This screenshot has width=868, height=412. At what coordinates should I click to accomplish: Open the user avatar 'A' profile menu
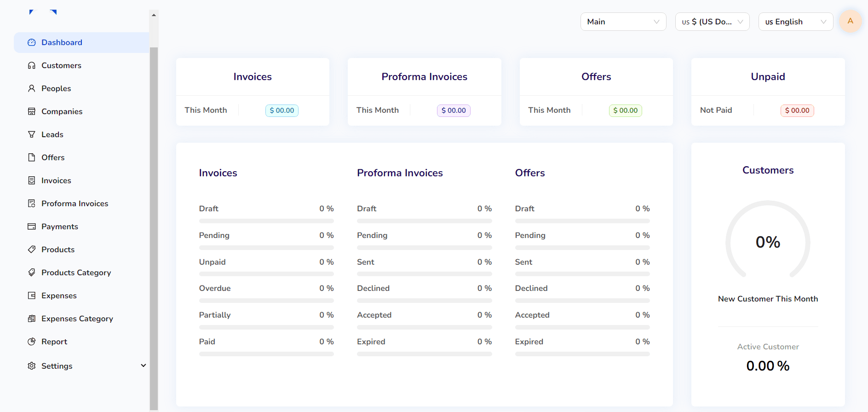coord(850,21)
